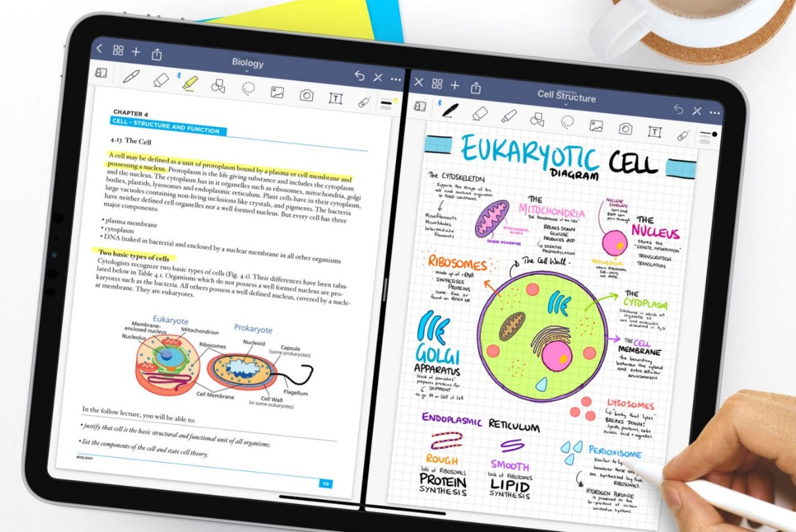
Task: Select the Text box tool in Biology toolbar
Action: [336, 99]
